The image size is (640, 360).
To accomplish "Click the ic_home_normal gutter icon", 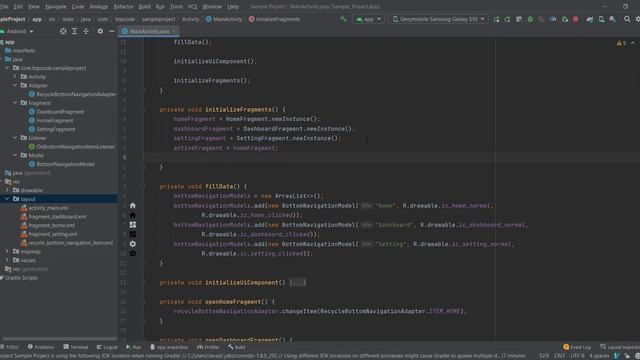I will (x=133, y=205).
